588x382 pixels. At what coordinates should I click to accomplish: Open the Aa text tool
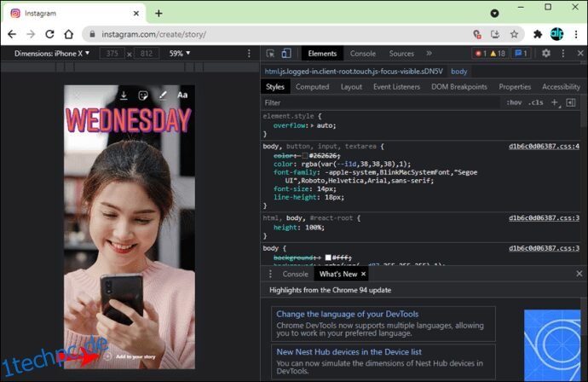(182, 95)
